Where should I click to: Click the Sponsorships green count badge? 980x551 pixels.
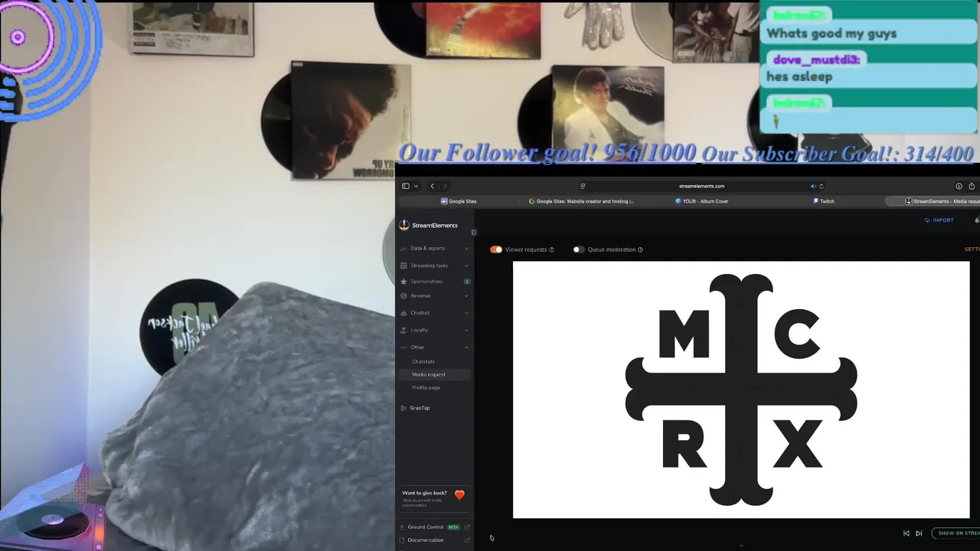[x=466, y=282]
